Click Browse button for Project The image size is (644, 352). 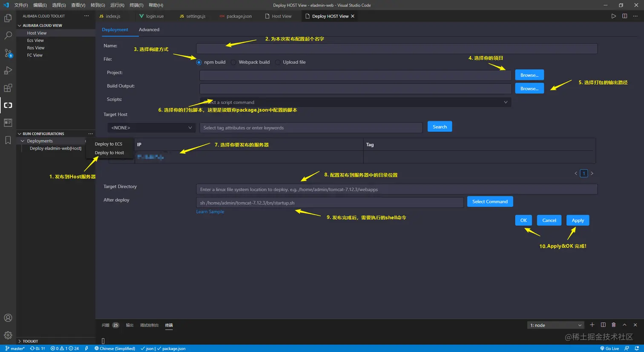click(x=529, y=75)
